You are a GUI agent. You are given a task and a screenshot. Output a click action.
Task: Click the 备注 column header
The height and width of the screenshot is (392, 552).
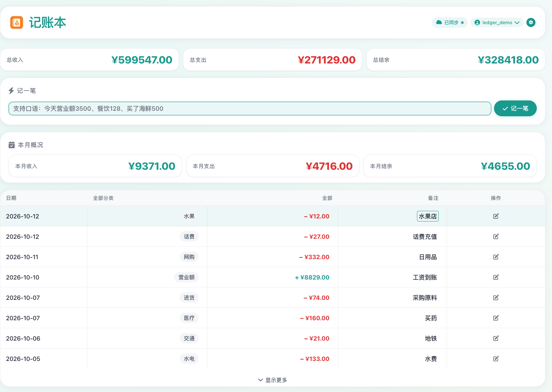433,198
